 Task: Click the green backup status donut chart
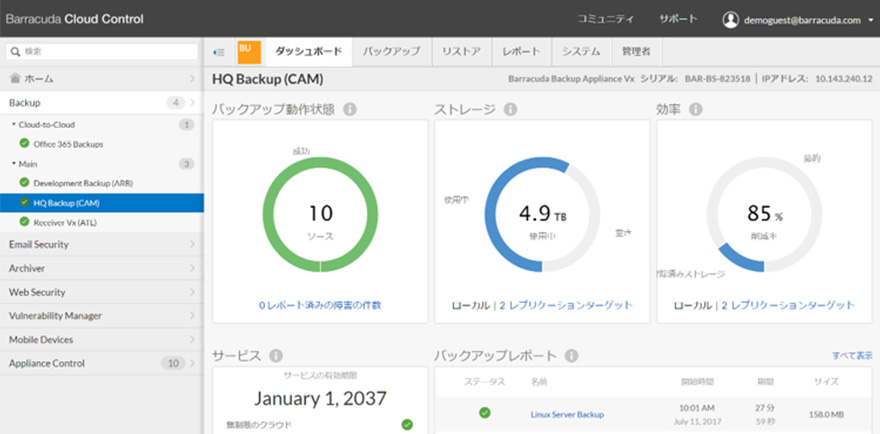(320, 214)
